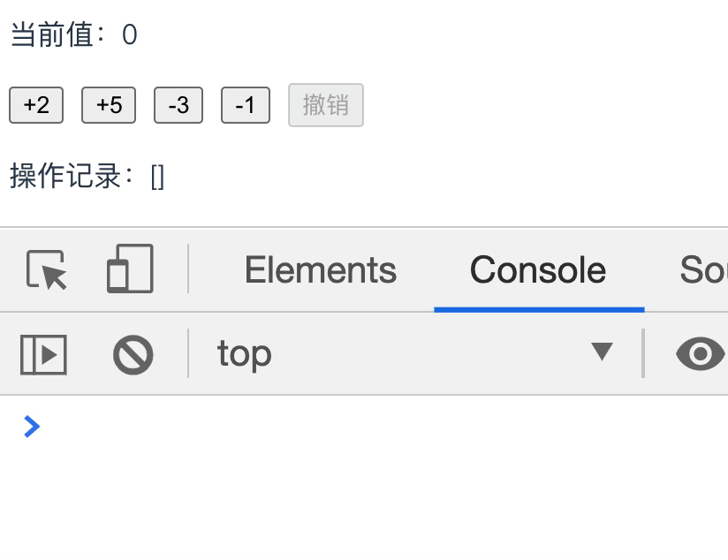Click the current value number 0
The height and width of the screenshot is (560, 728).
130,34
